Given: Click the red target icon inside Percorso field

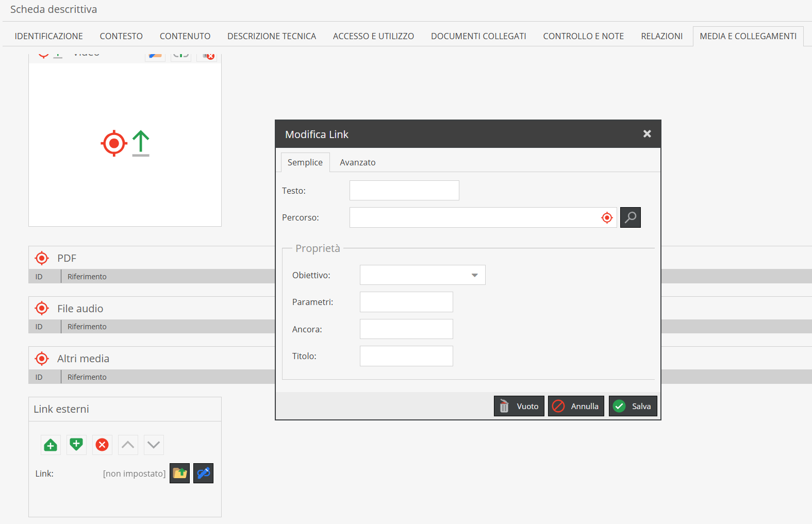Looking at the screenshot, I should tap(607, 218).
